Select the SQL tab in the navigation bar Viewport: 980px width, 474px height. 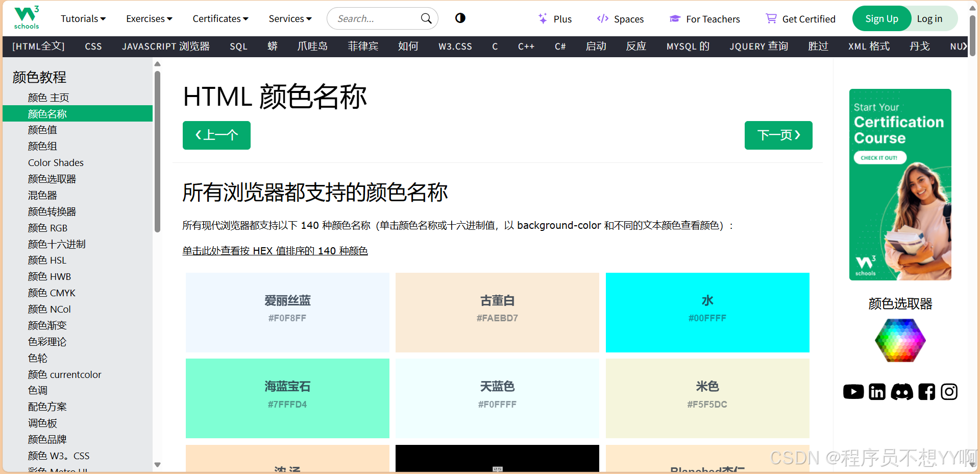click(x=238, y=46)
